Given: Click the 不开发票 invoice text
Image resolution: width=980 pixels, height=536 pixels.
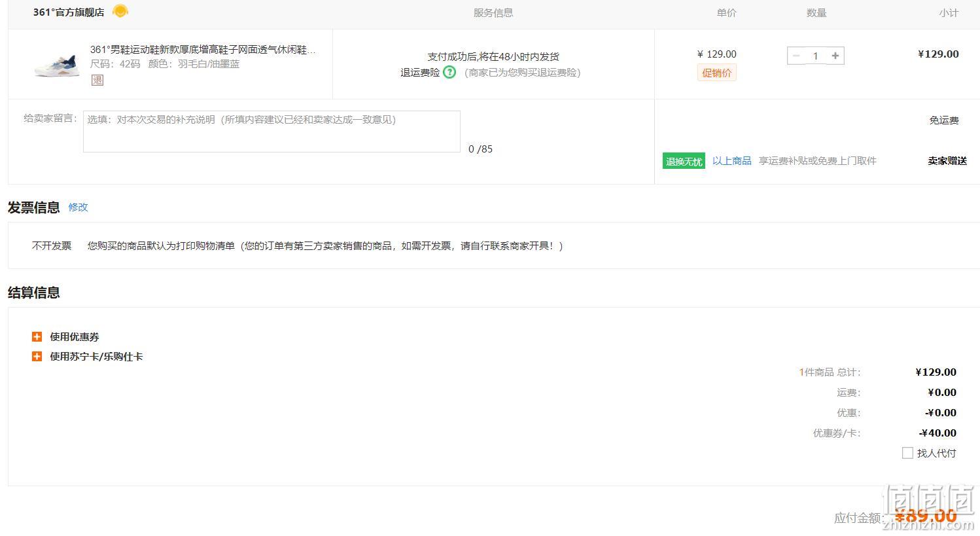Looking at the screenshot, I should click(x=52, y=245).
